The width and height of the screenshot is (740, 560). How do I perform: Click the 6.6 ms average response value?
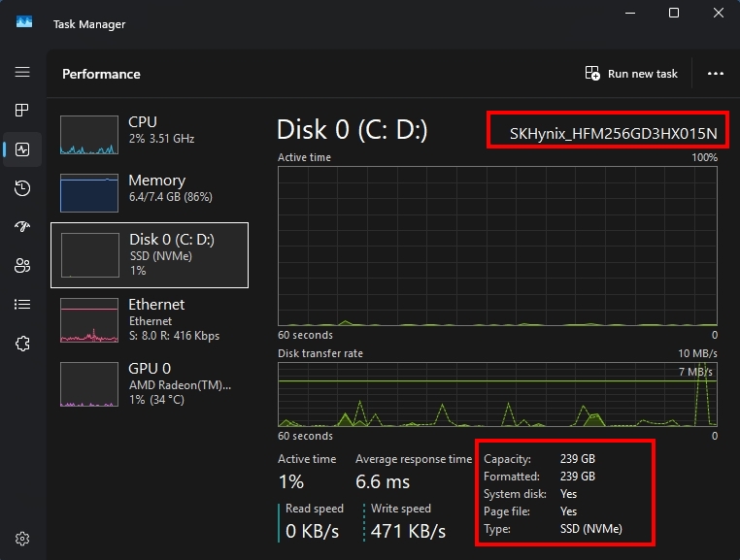coord(383,482)
